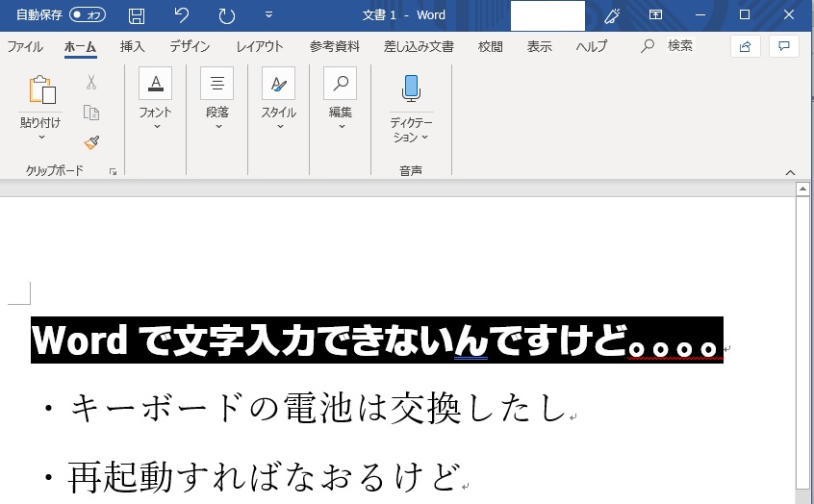This screenshot has width=814, height=504.
Task: Open Quick Access Toolbar customize dropdown
Action: (x=268, y=15)
